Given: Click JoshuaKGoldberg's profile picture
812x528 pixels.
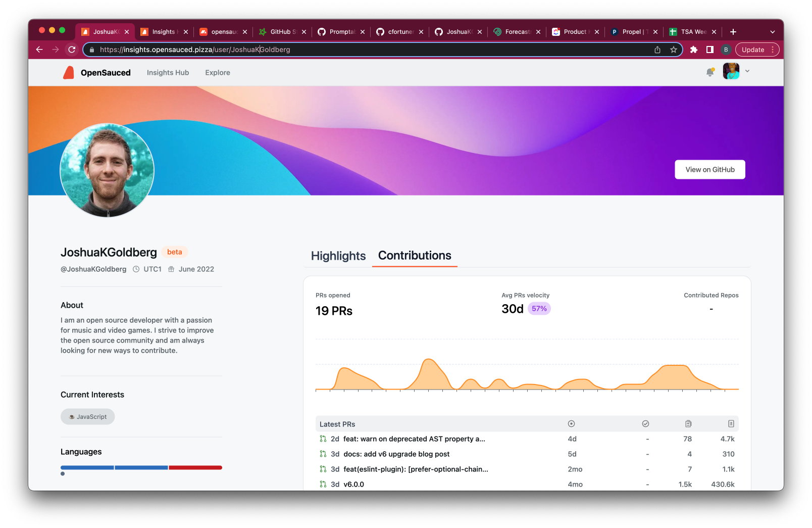Looking at the screenshot, I should click(x=107, y=170).
